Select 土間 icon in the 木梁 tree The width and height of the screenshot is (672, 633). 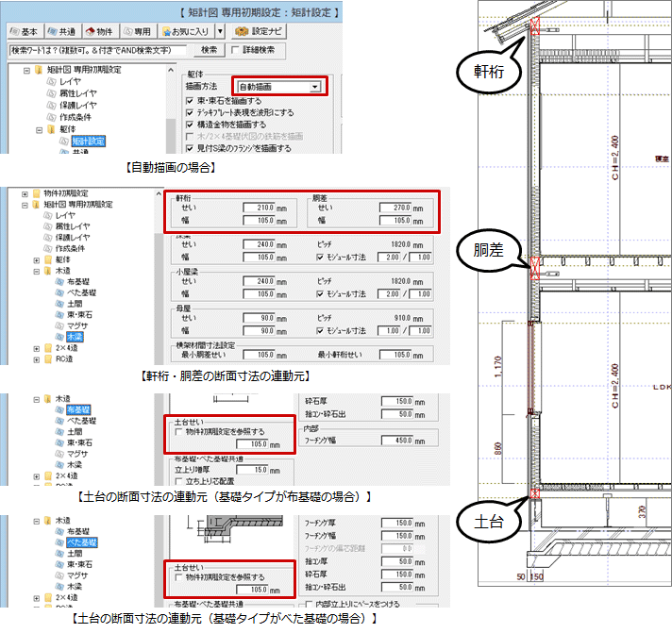59,304
